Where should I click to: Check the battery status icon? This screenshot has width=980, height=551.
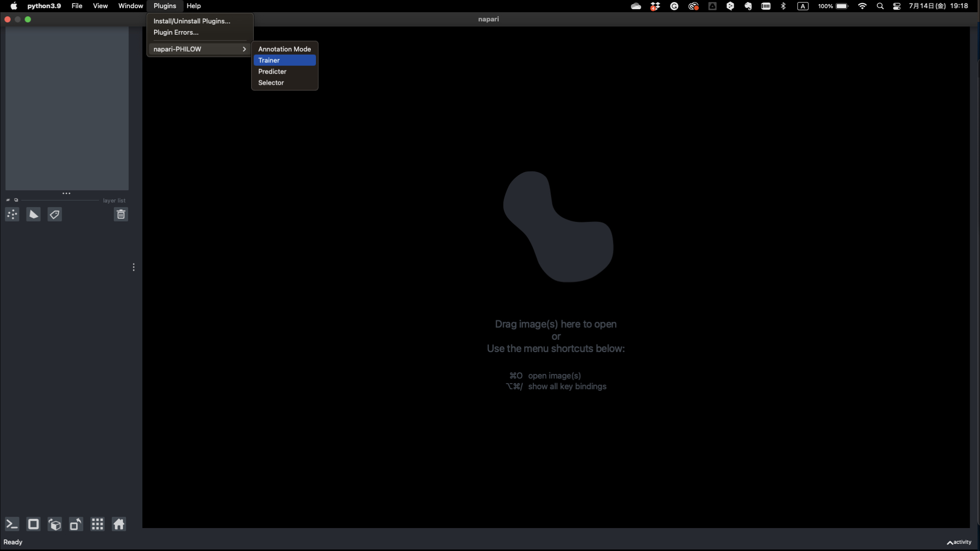842,6
